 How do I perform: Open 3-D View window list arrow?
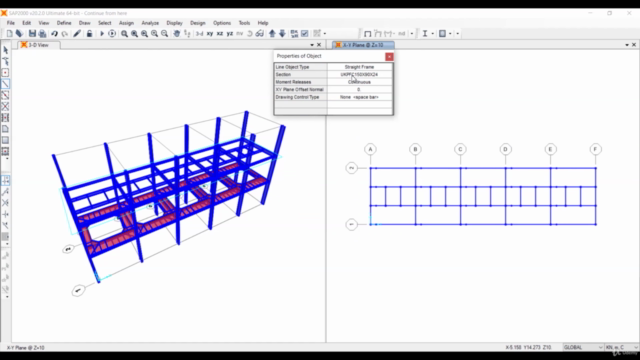pyautogui.click(x=312, y=45)
